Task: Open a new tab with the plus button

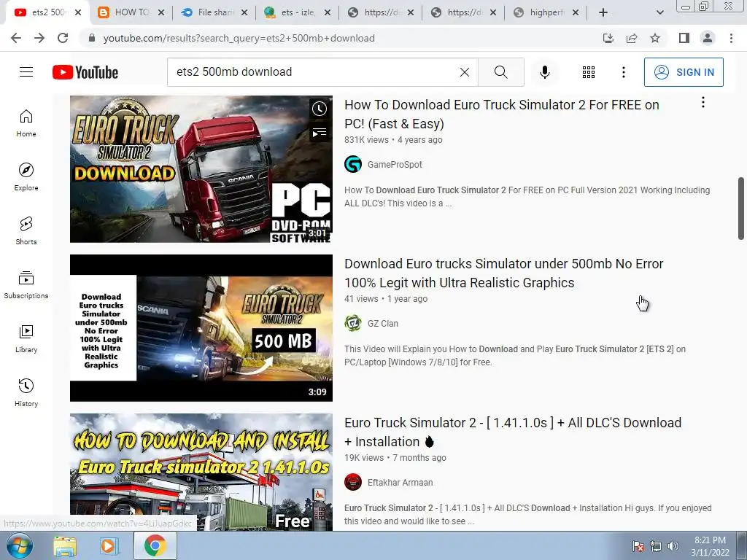Action: 603,12
